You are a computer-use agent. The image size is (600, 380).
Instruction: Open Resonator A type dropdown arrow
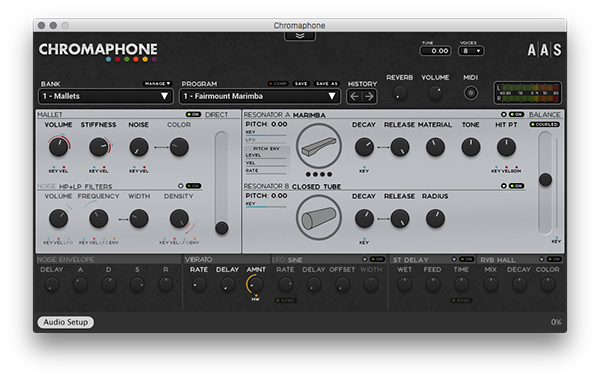504,114
